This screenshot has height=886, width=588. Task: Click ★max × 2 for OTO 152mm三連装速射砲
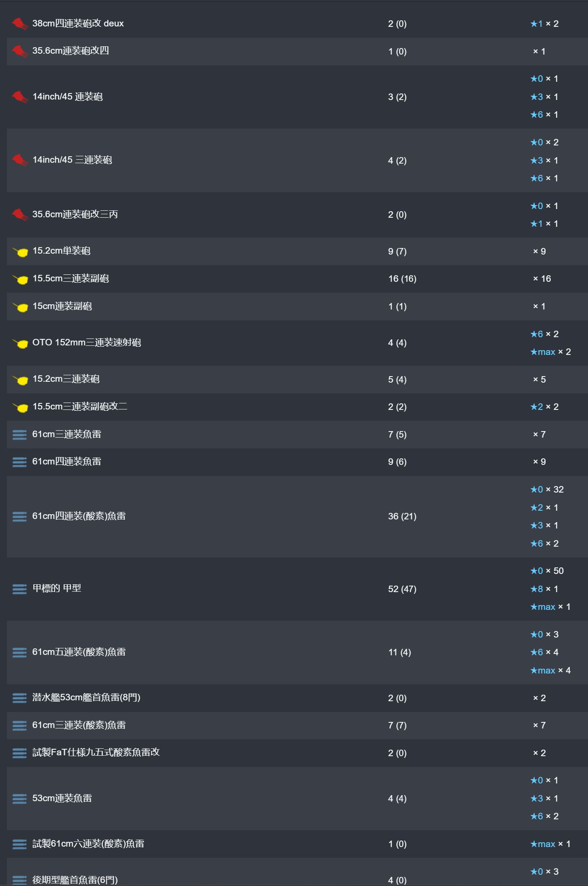(550, 352)
